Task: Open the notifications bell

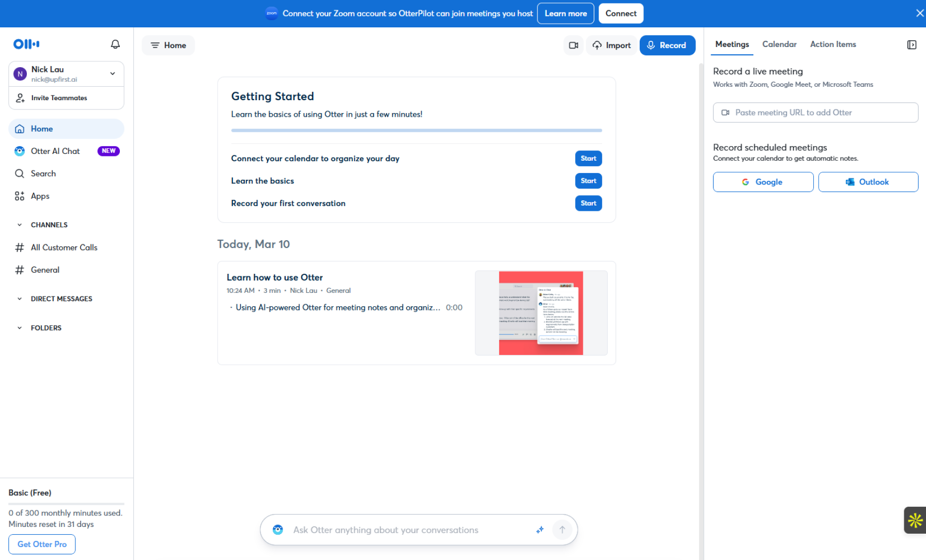Action: coord(115,44)
